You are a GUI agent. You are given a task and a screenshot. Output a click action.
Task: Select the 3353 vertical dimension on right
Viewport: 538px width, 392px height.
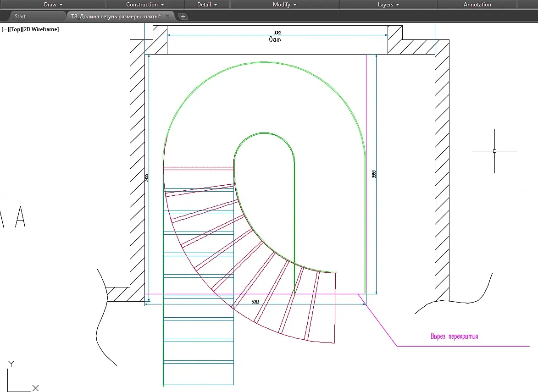click(374, 174)
